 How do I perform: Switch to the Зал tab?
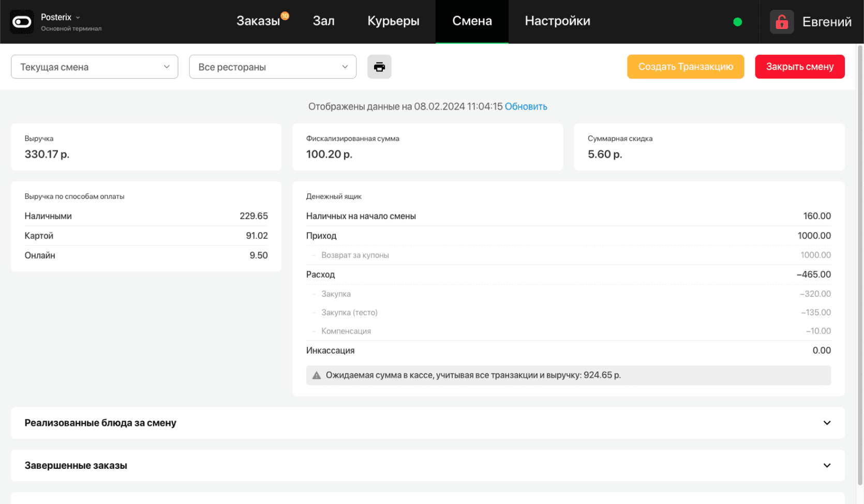(324, 21)
